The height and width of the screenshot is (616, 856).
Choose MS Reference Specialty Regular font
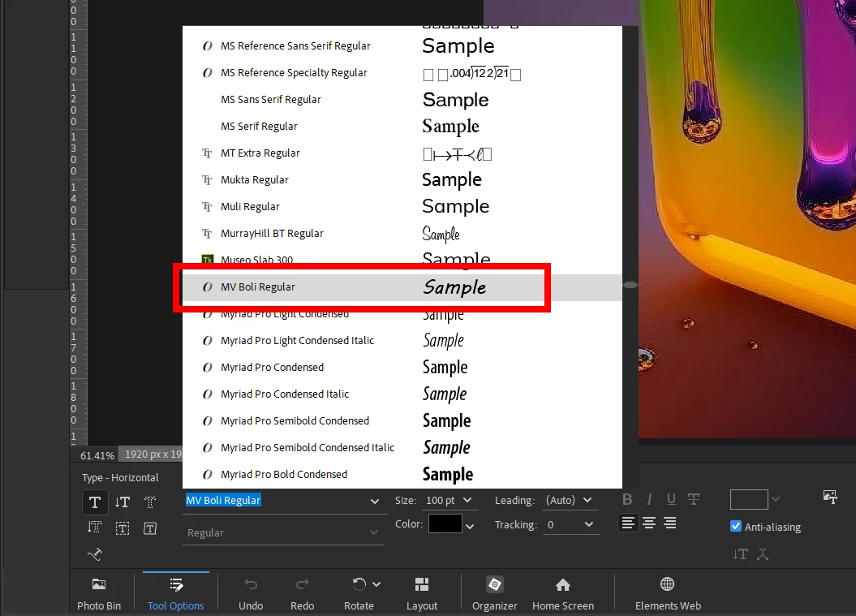tap(402, 72)
